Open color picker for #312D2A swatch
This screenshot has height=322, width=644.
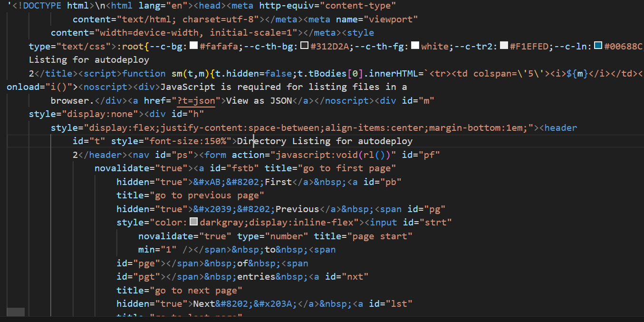pos(305,46)
